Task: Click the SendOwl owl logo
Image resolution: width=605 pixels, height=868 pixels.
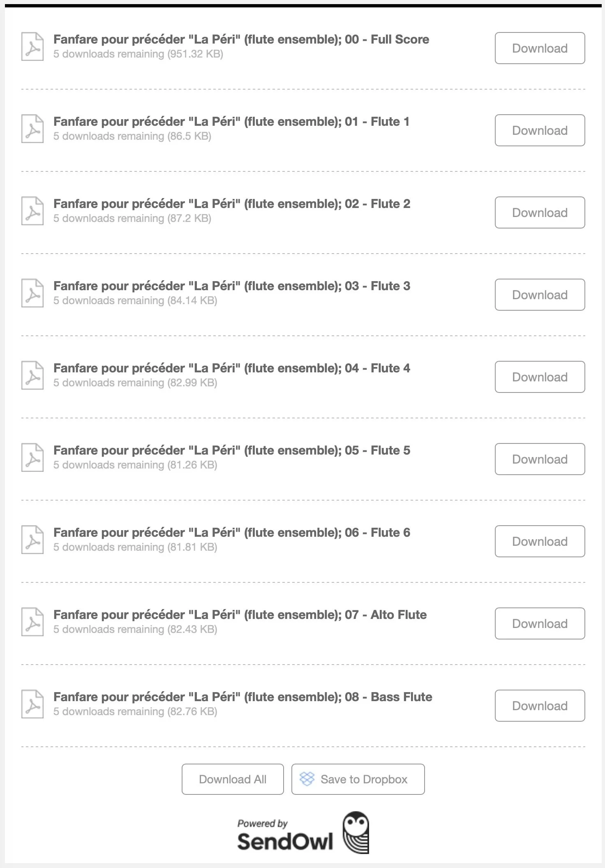Action: (x=356, y=833)
